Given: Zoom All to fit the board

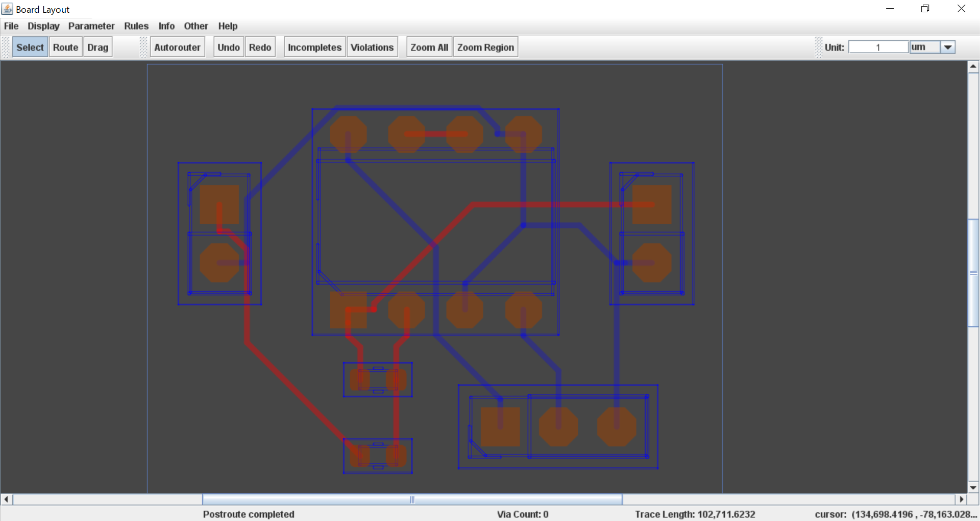Looking at the screenshot, I should pos(429,46).
